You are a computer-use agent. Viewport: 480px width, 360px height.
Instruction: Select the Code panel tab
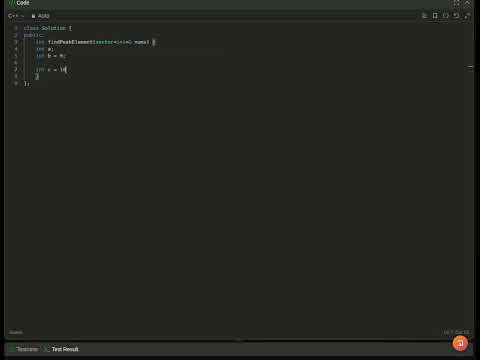point(19,3)
